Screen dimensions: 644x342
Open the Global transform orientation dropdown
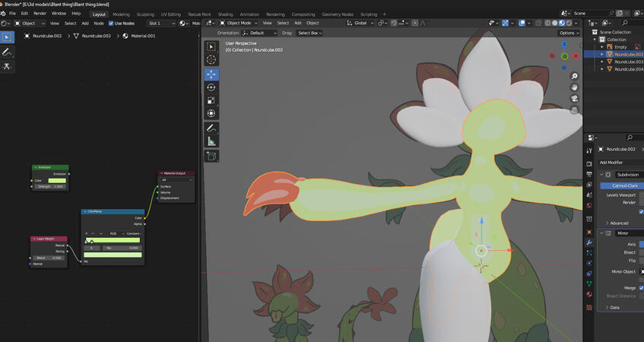(360, 23)
